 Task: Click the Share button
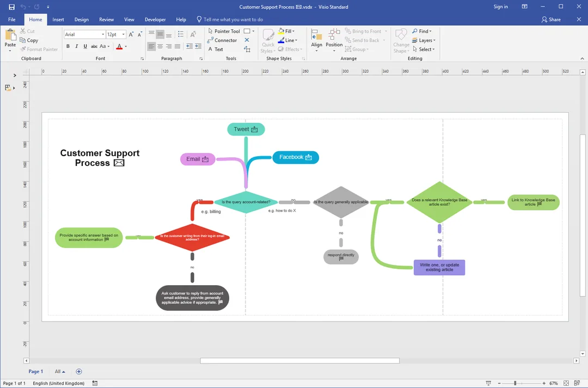[x=551, y=20]
